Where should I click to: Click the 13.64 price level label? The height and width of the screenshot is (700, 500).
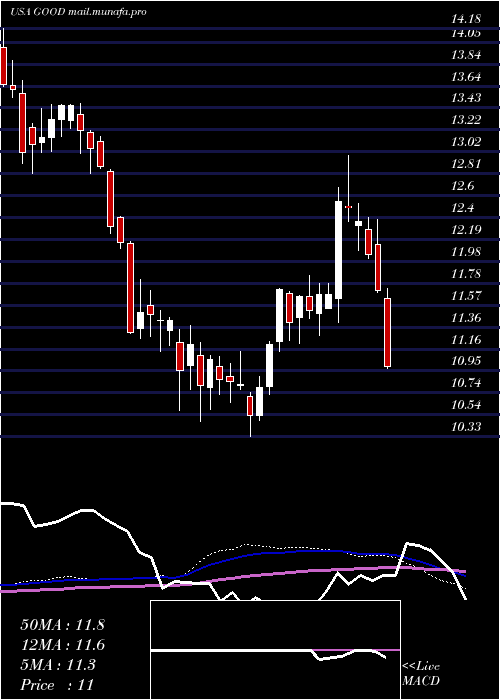click(466, 77)
